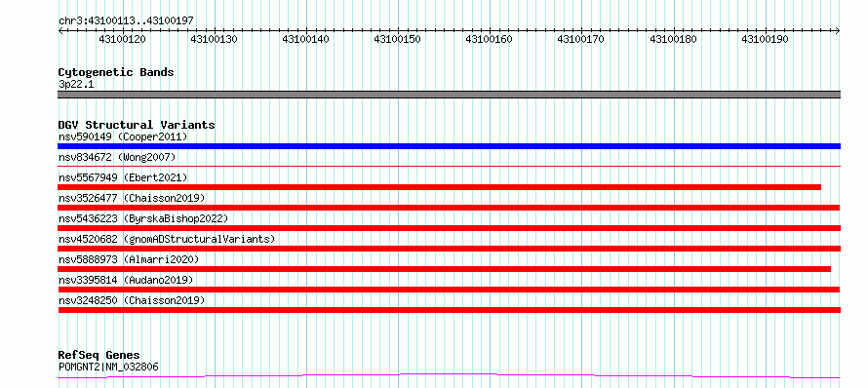The image size is (868, 388).
Task: Open the nsv3526477 Chaisson2019 variant bar
Action: tap(449, 208)
